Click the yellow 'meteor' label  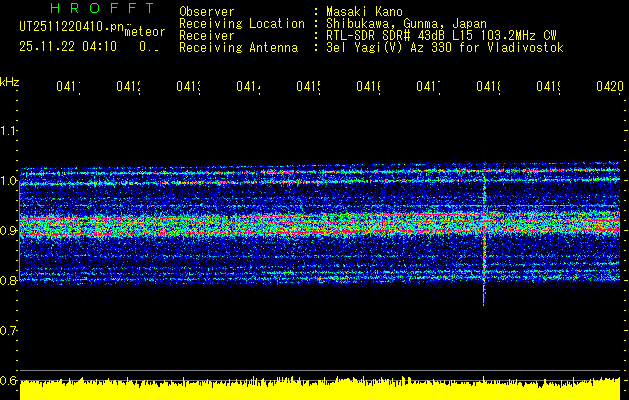click(144, 33)
